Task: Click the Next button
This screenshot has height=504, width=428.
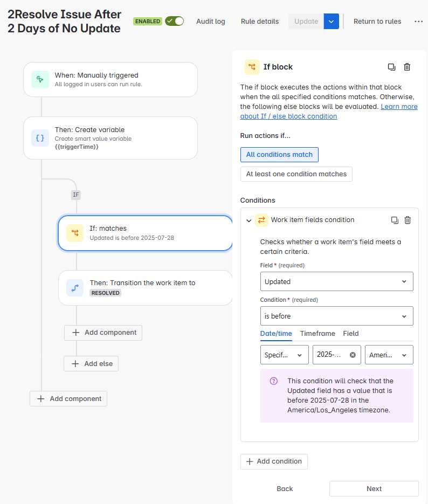Action: point(374,489)
